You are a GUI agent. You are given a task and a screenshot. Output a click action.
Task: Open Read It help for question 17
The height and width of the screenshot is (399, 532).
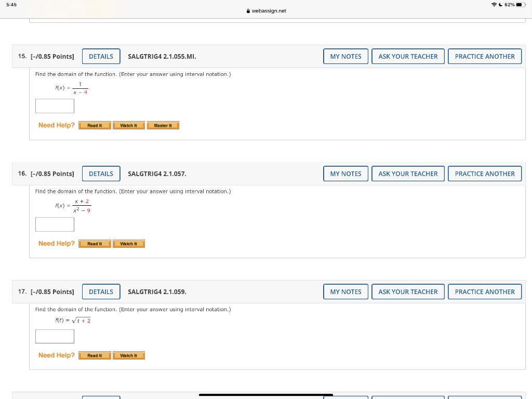94,355
